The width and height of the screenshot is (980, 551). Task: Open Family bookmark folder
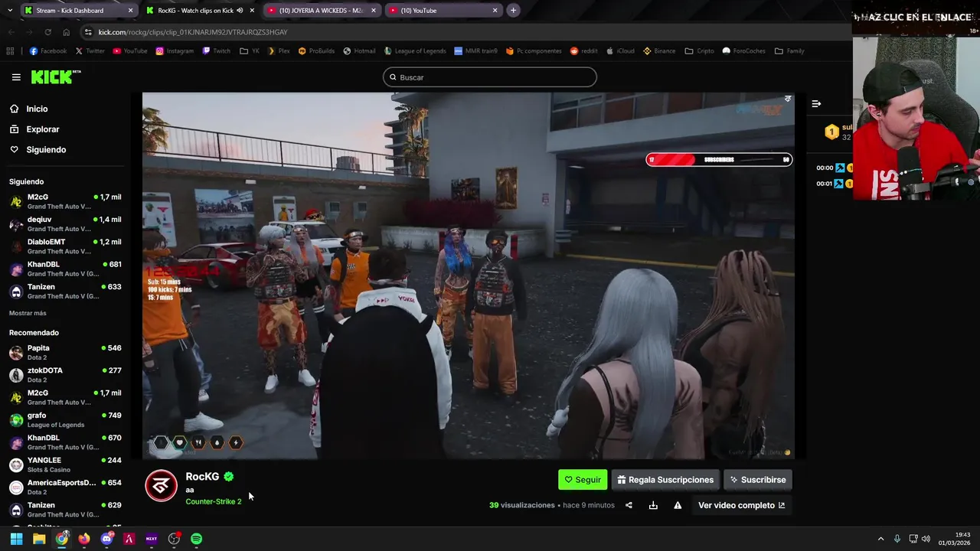[789, 51]
